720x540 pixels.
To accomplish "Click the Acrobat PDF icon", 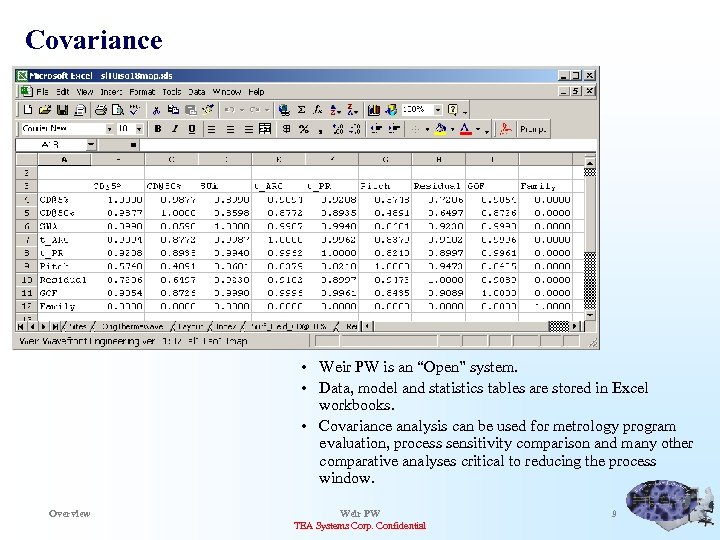I will [x=506, y=129].
